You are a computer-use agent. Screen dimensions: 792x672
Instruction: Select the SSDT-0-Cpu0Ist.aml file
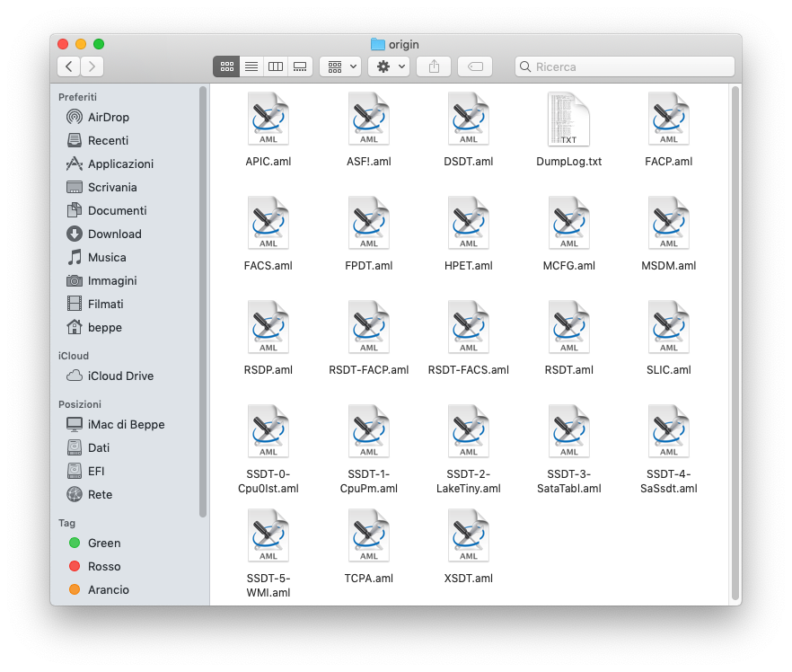click(268, 448)
